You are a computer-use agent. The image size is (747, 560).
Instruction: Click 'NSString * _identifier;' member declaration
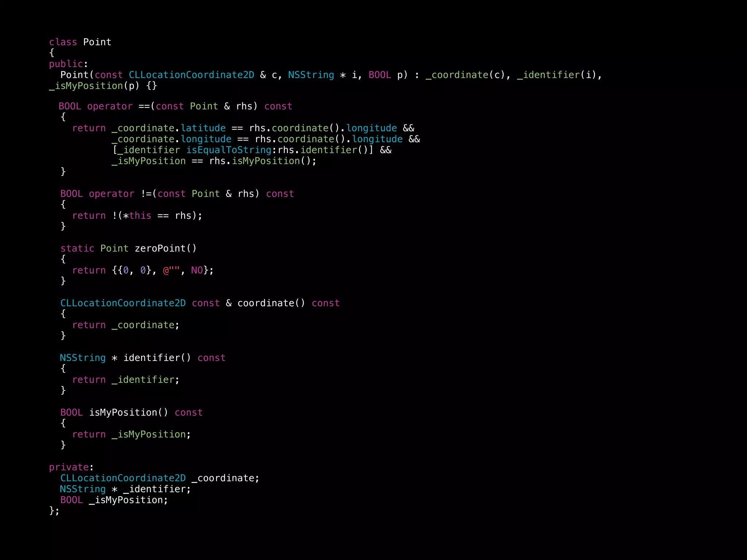(125, 489)
